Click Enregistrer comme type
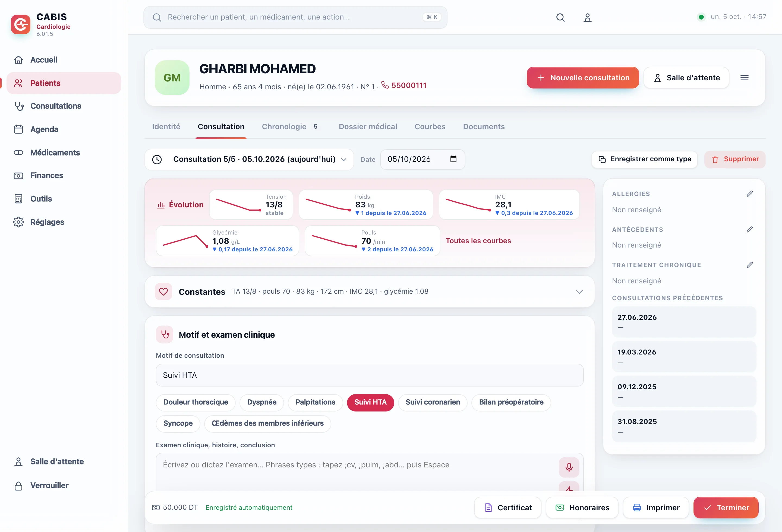The height and width of the screenshot is (532, 782). tap(644, 159)
